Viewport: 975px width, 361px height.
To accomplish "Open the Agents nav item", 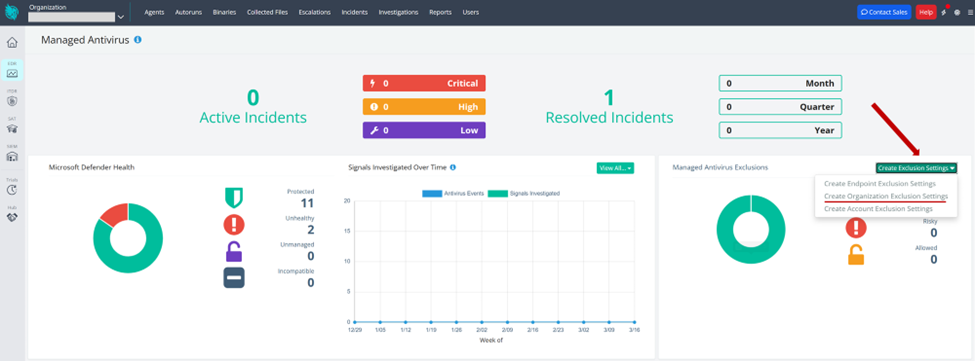I will pos(154,12).
